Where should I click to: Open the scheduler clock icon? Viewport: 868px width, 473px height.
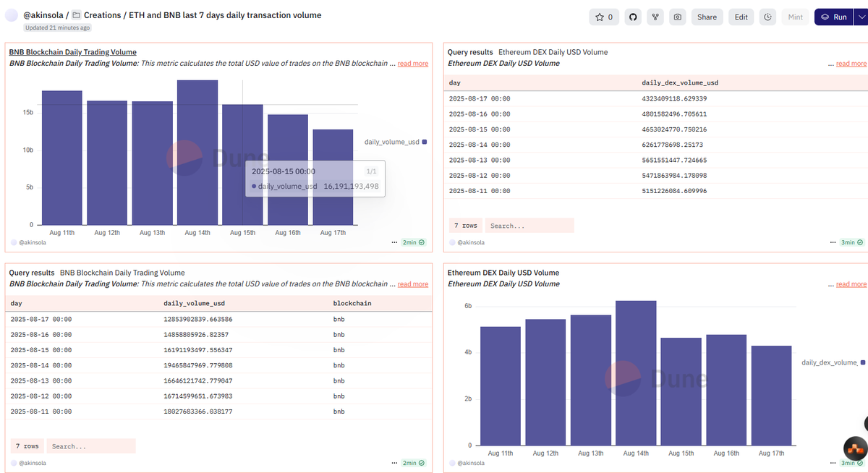pos(767,16)
